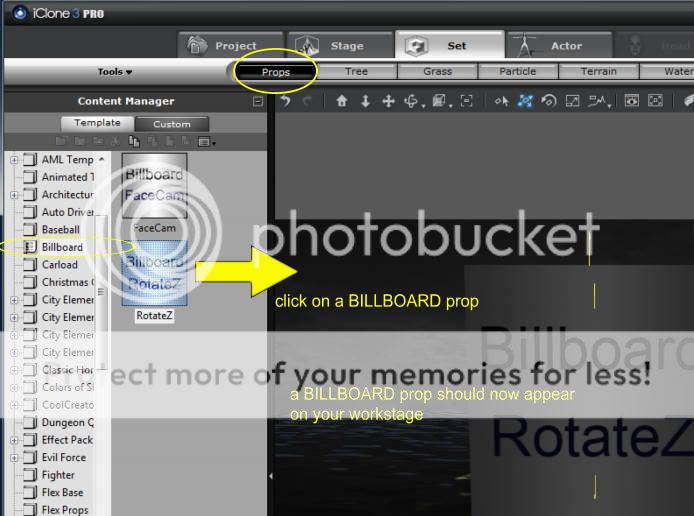
Task: Select the Flex Props folder
Action: tap(65, 510)
